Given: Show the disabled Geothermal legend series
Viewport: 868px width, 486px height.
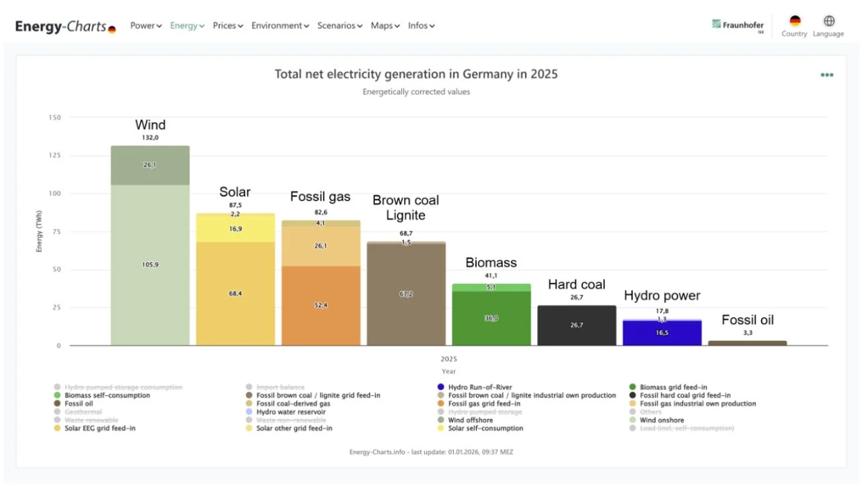Looking at the screenshot, I should click(83, 412).
